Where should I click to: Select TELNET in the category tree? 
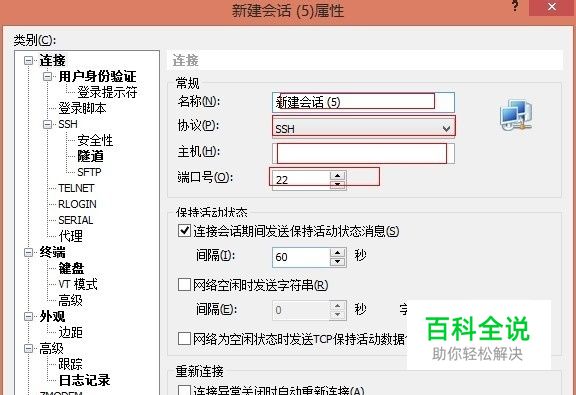coord(76,188)
